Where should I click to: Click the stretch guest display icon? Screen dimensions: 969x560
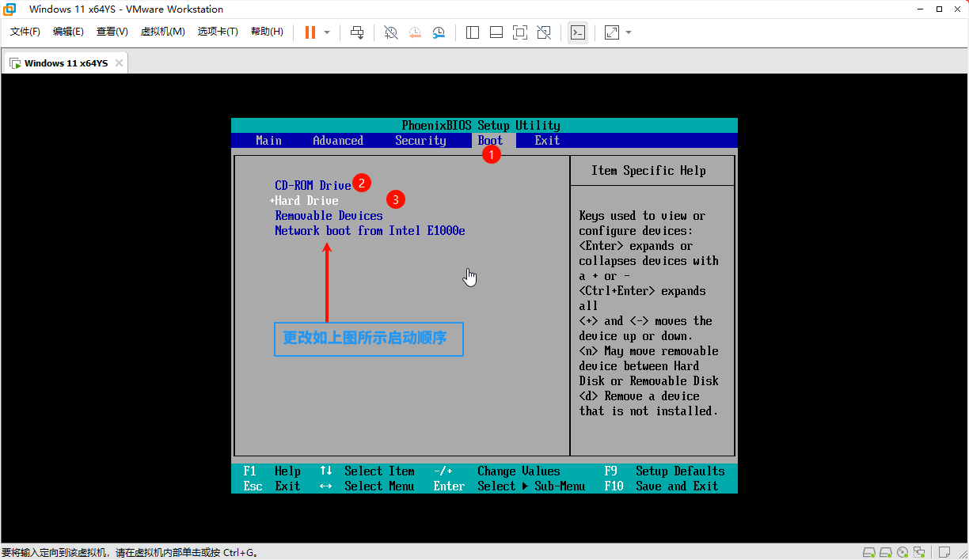(612, 32)
